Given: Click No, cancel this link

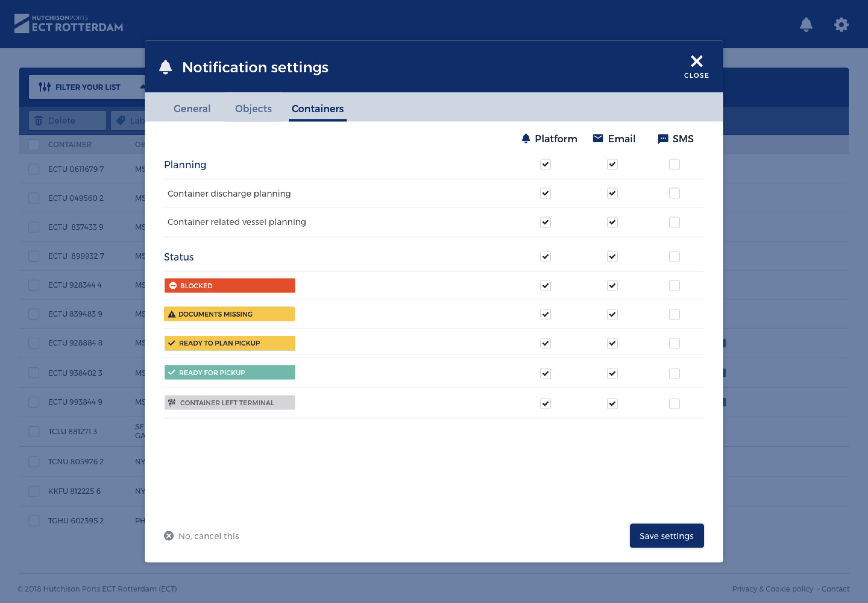Looking at the screenshot, I should [208, 536].
